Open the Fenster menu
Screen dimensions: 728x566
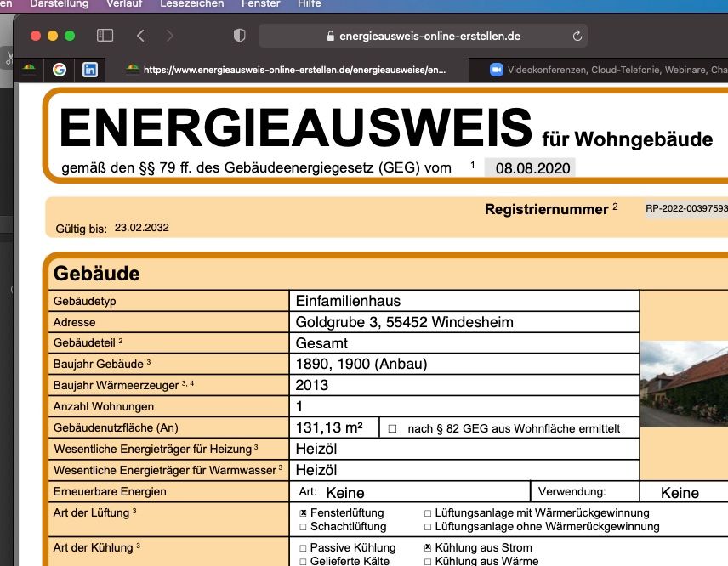[x=260, y=4]
